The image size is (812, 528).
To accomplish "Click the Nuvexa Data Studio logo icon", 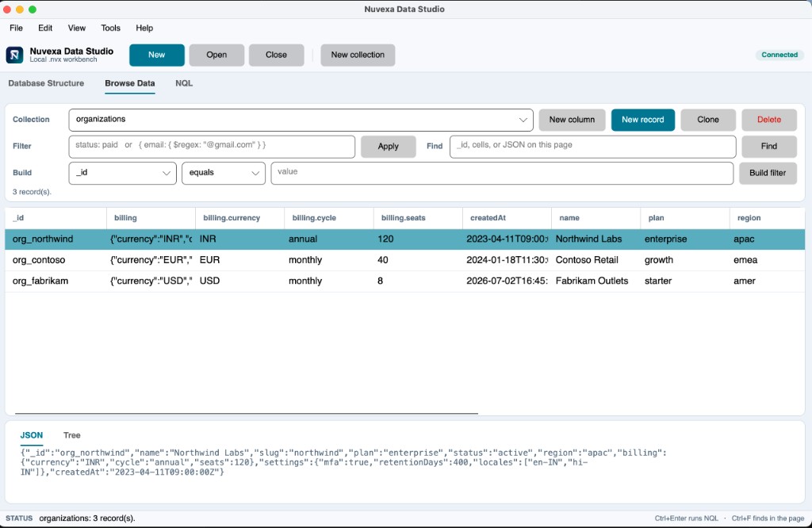I will tap(14, 55).
